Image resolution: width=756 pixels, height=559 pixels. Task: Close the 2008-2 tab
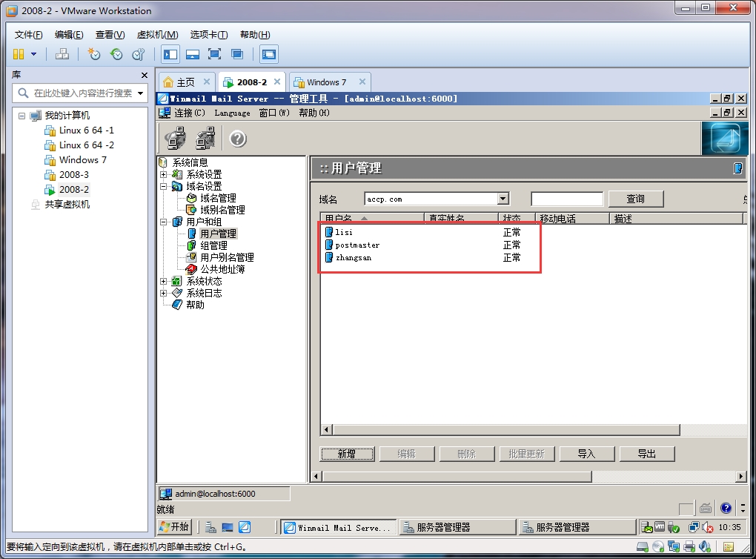click(x=277, y=82)
